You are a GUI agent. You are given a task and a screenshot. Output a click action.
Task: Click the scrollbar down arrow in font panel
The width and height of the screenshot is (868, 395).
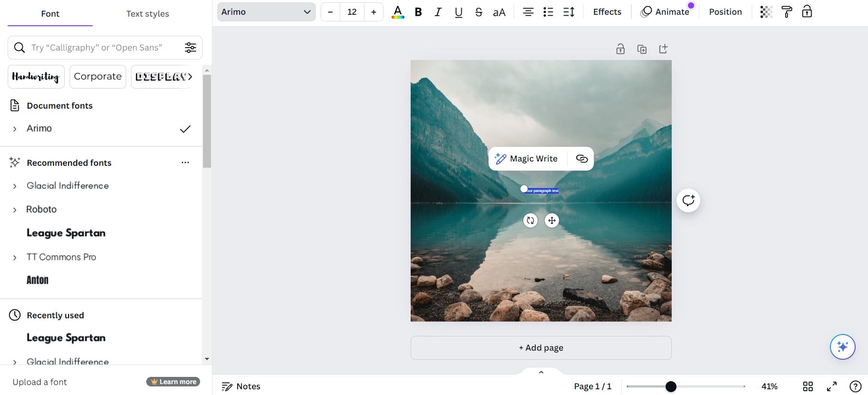(x=207, y=359)
